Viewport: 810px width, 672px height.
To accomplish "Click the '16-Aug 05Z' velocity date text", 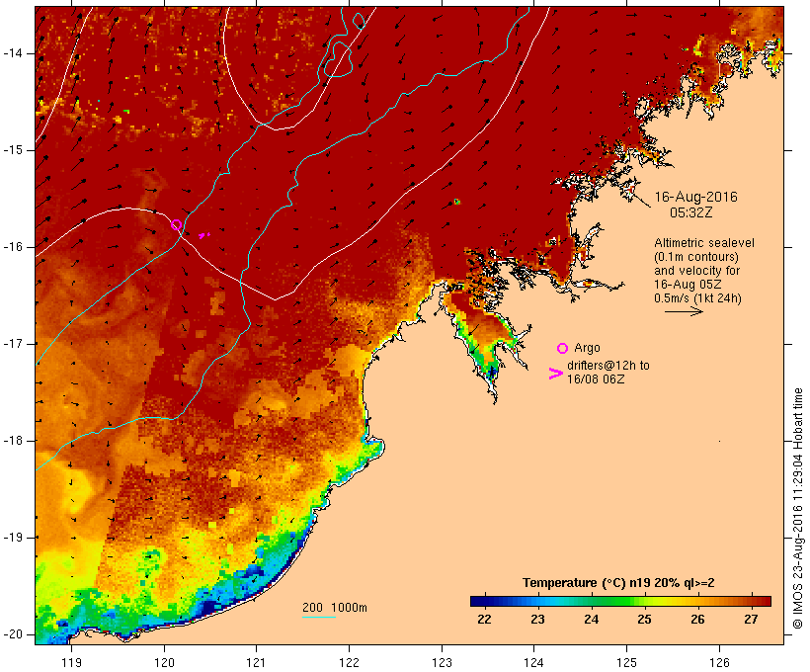I will (x=688, y=285).
